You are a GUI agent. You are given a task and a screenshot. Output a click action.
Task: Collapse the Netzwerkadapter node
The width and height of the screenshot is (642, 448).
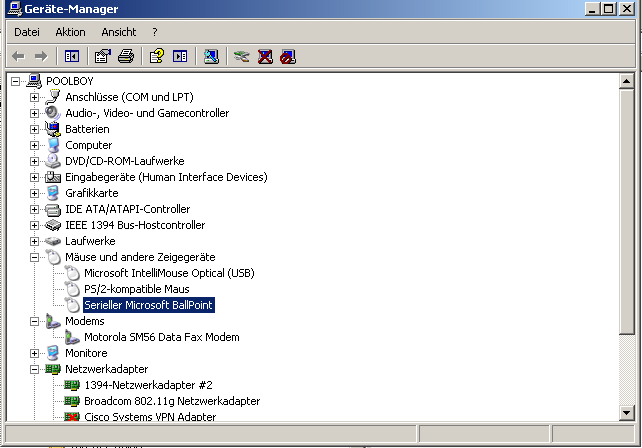[34, 369]
